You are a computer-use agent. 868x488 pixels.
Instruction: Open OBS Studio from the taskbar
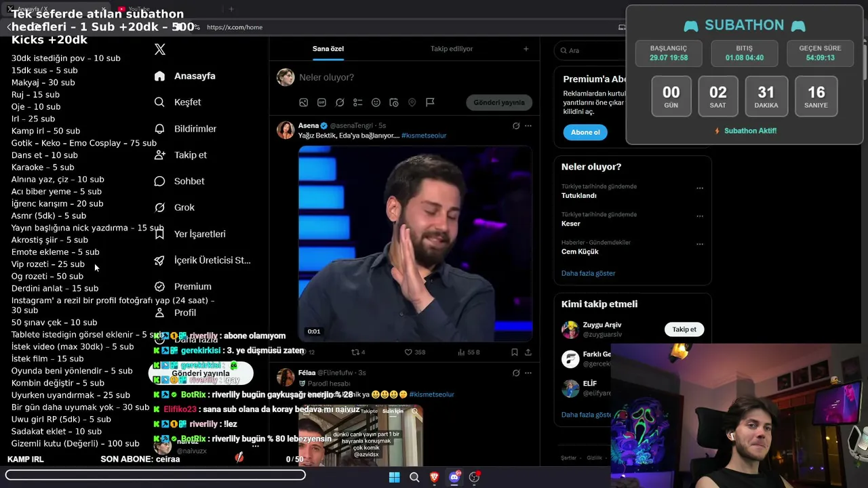pos(475,477)
